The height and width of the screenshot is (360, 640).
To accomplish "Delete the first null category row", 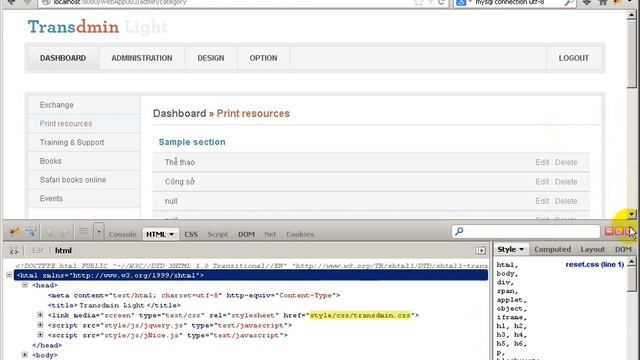I will tap(566, 201).
